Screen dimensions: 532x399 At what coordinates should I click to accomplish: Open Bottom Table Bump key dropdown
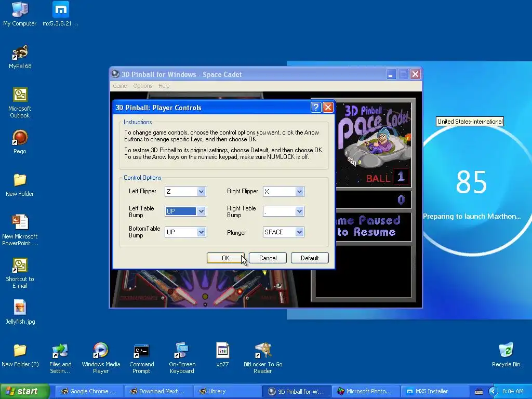(201, 232)
